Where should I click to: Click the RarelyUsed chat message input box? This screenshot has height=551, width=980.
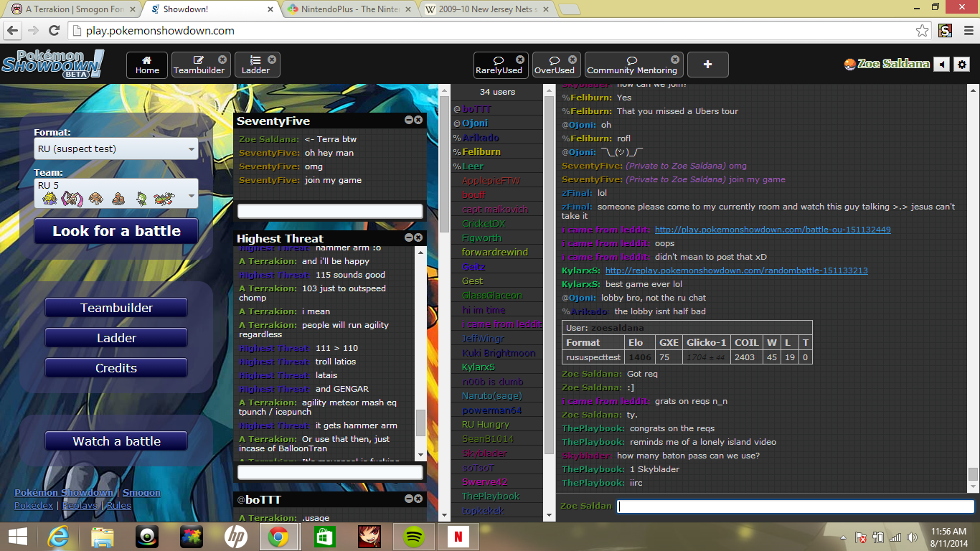(x=795, y=507)
